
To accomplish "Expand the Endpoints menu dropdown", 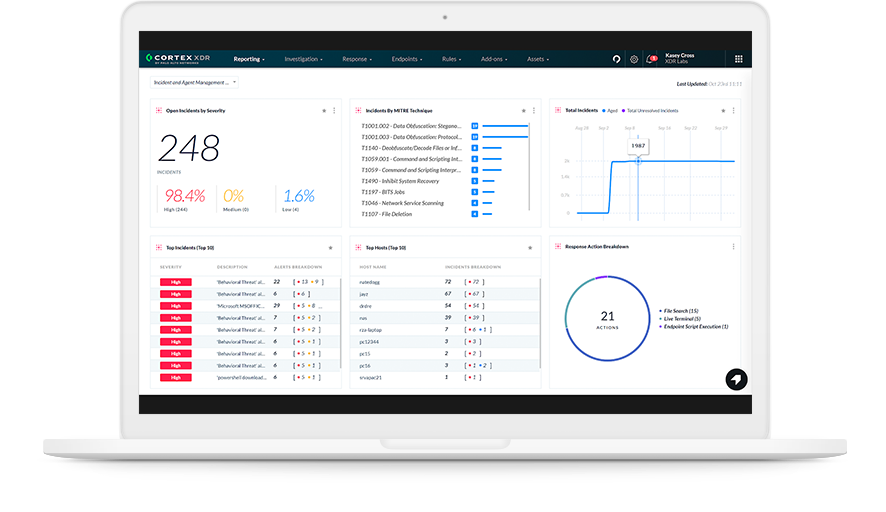I will [406, 59].
